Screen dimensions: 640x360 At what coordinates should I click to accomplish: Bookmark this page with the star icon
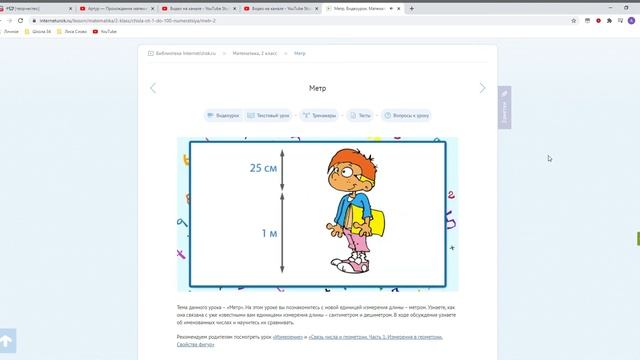click(x=573, y=20)
